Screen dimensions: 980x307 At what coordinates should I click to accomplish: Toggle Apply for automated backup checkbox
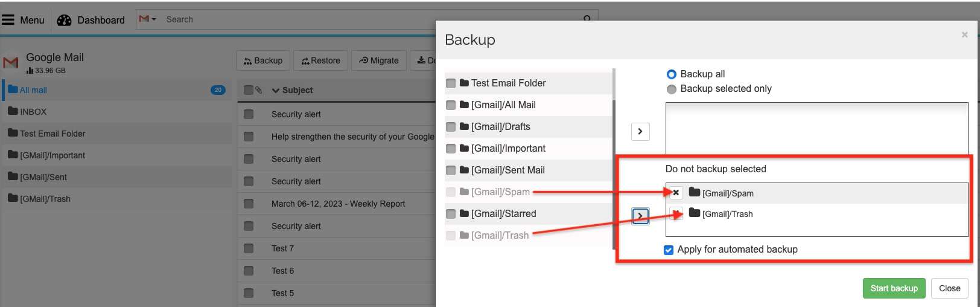[669, 250]
